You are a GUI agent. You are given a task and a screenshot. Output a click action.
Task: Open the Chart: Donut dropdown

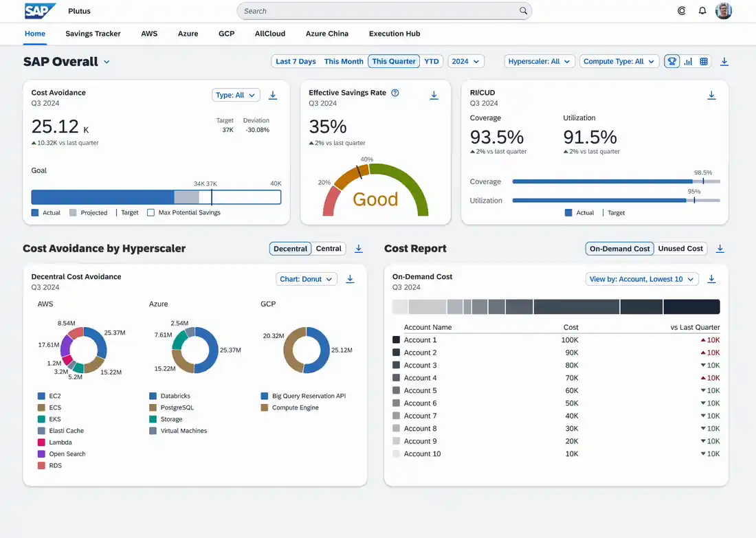click(x=306, y=279)
